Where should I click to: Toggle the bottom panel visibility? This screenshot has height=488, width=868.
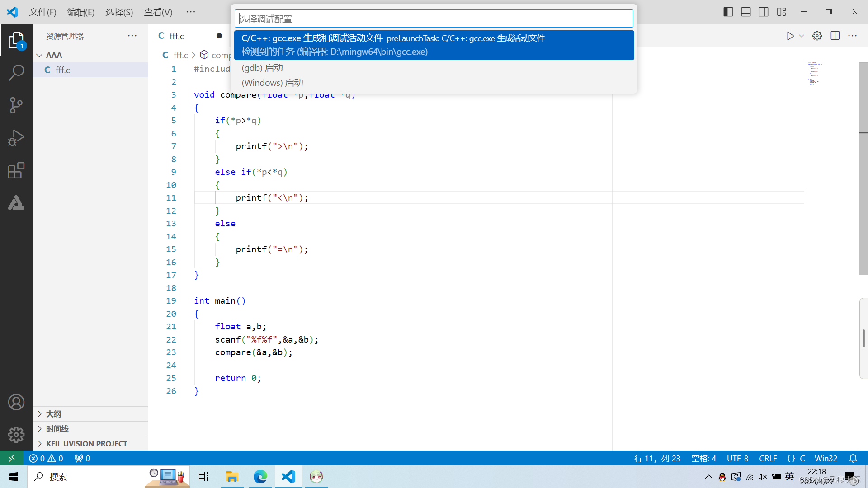(x=746, y=12)
